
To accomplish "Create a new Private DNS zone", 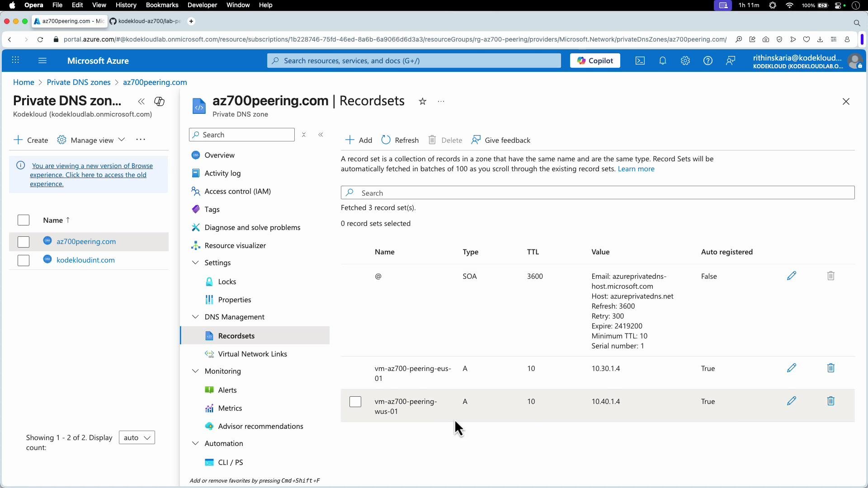I will (31, 140).
